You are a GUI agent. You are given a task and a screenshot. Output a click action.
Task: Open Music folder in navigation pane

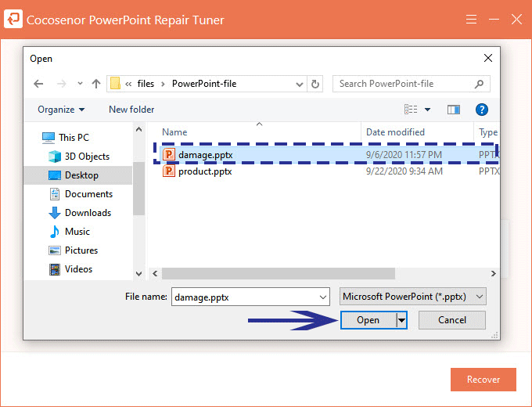coord(77,232)
